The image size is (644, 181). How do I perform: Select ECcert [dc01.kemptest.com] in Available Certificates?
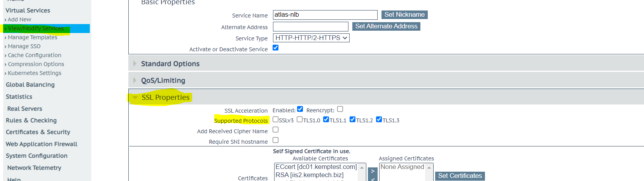(316, 167)
